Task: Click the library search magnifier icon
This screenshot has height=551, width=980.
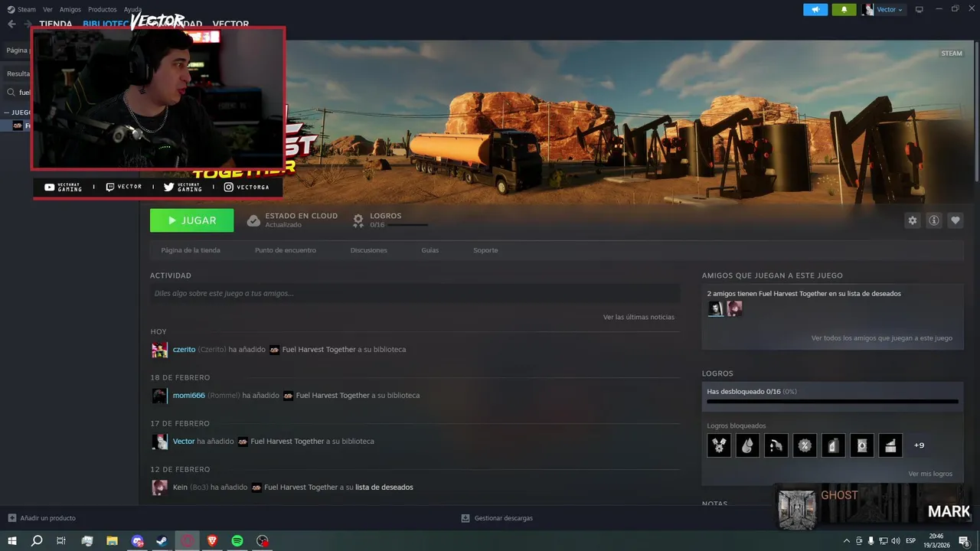Action: pos(11,93)
